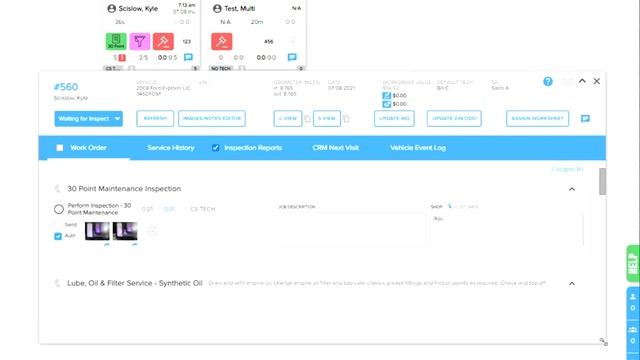
Task: Click the Collapse All link
Action: (567, 169)
